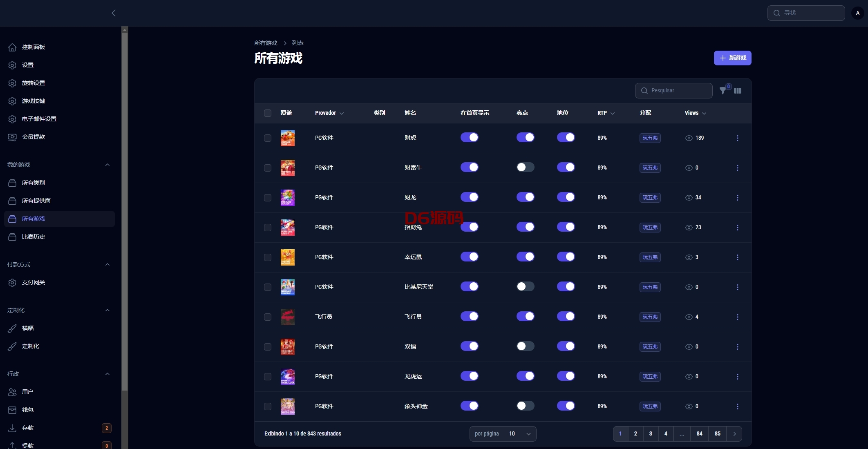This screenshot has height=449, width=868.
Task: Open 游戏按键 in sidebar
Action: (59, 101)
